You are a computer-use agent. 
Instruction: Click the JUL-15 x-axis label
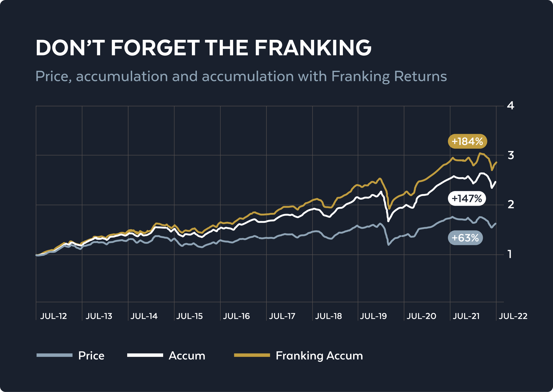click(x=189, y=316)
